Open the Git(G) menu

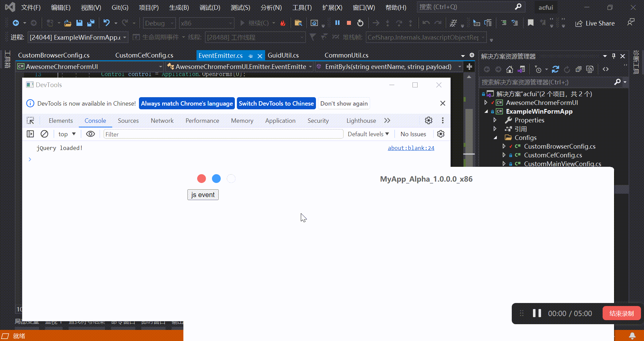(x=120, y=7)
